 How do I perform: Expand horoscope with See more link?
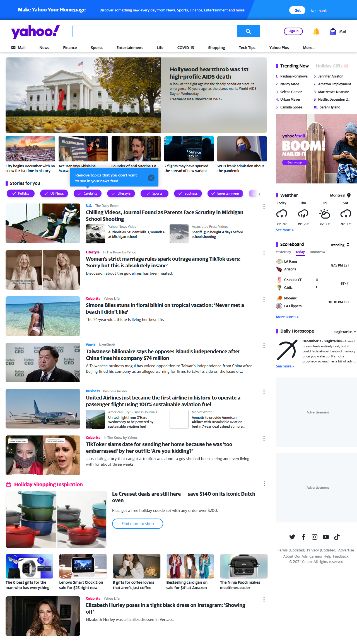tap(285, 366)
